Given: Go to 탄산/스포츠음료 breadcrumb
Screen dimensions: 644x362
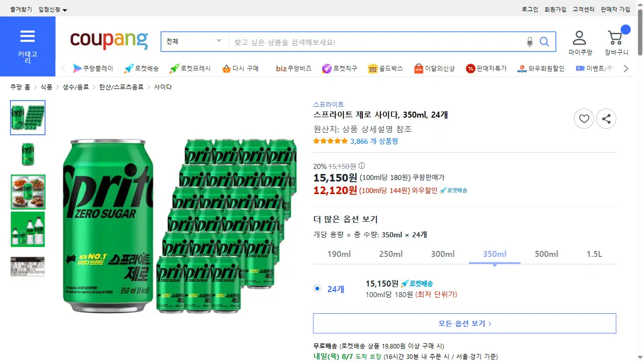Looking at the screenshot, I should (121, 87).
